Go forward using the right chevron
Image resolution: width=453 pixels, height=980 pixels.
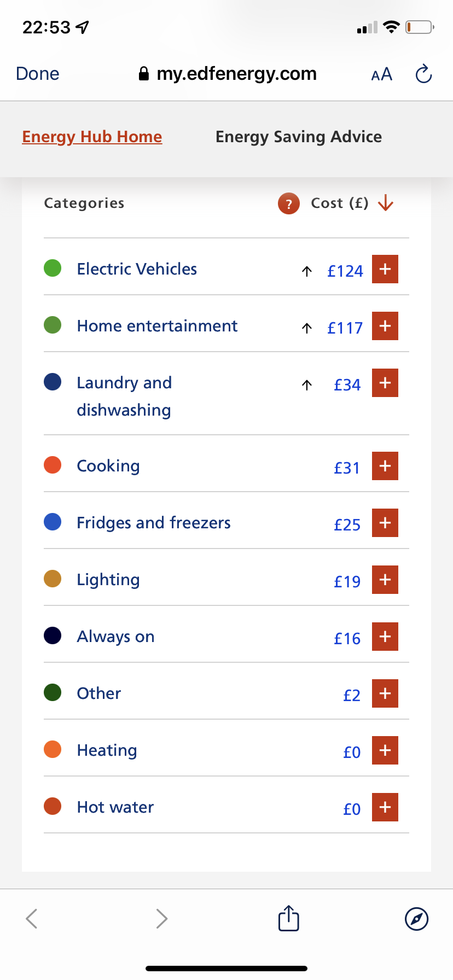161,919
